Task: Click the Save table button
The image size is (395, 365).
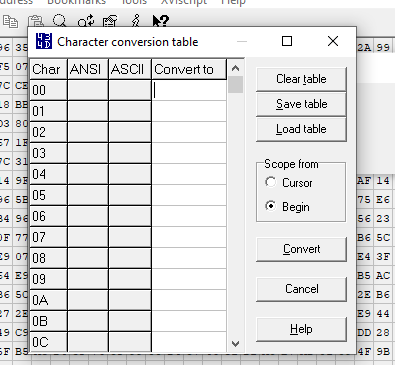Action: [x=301, y=104]
